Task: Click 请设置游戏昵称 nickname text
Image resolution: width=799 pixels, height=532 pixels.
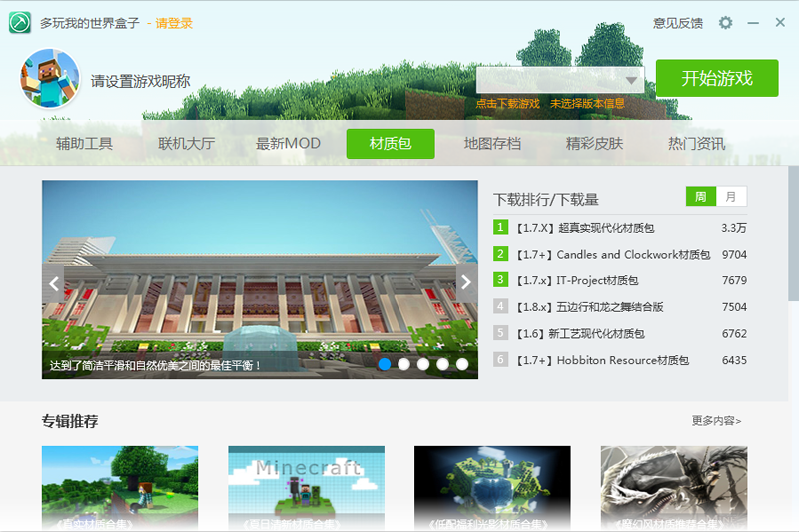Action: pyautogui.click(x=140, y=81)
